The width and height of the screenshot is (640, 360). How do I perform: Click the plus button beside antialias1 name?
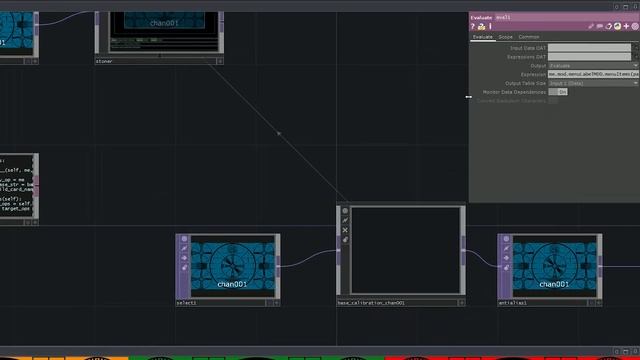pos(598,303)
